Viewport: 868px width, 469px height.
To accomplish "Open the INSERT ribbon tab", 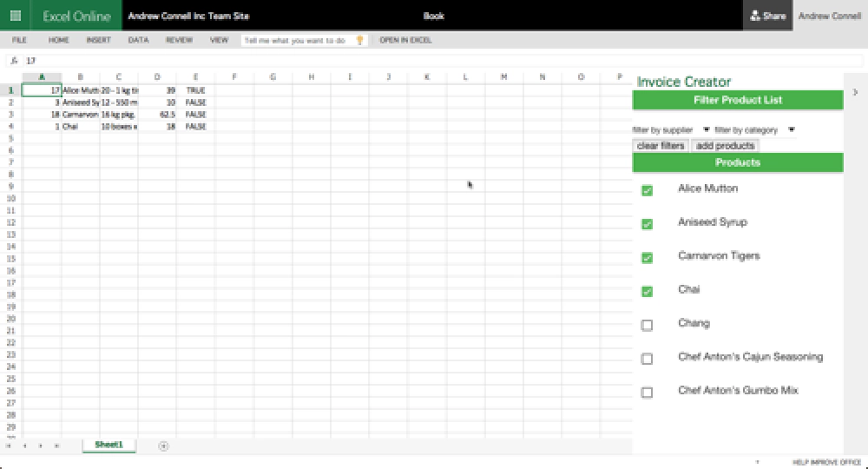I will (x=98, y=40).
